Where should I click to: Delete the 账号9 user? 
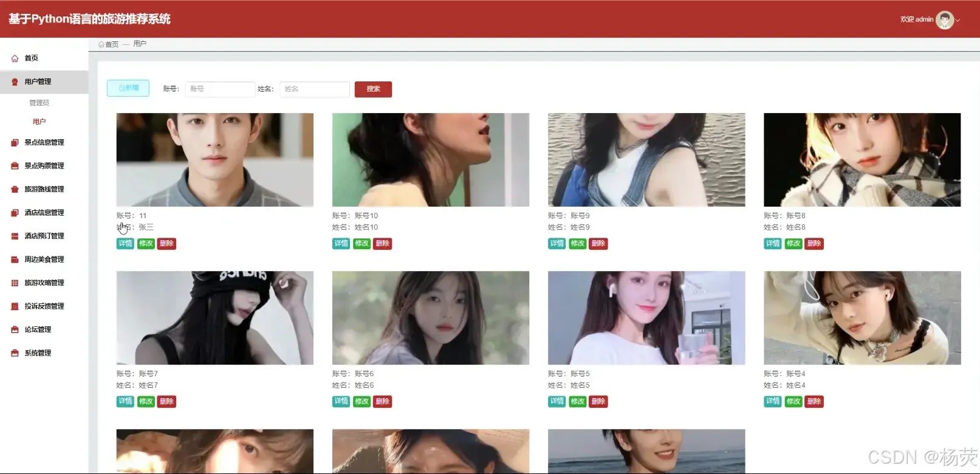point(598,244)
